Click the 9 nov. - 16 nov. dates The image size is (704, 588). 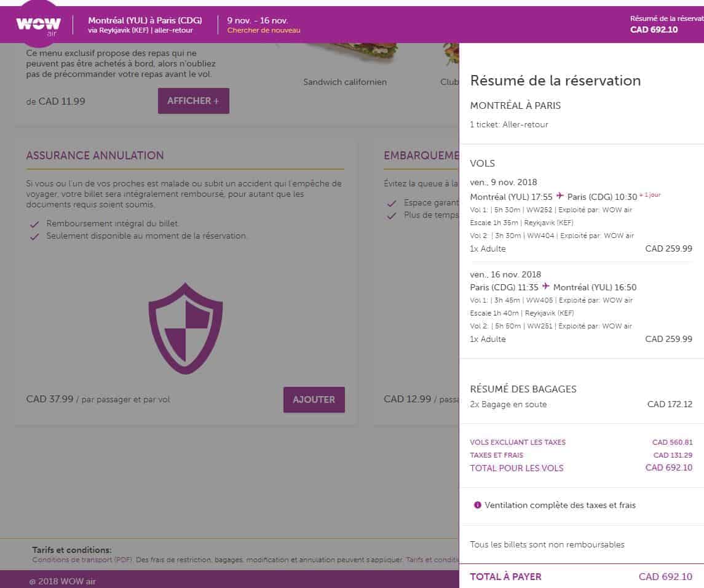point(257,20)
